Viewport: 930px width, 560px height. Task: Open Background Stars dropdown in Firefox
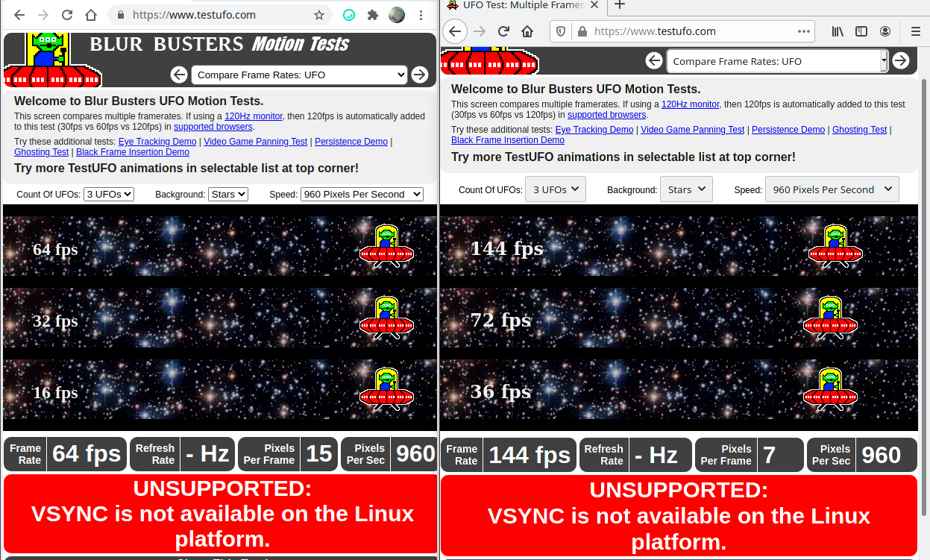coord(686,189)
